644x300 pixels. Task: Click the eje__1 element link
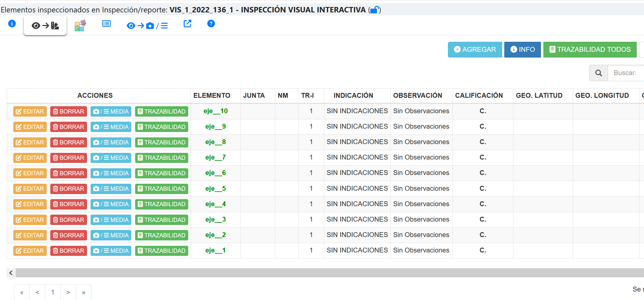[215, 250]
